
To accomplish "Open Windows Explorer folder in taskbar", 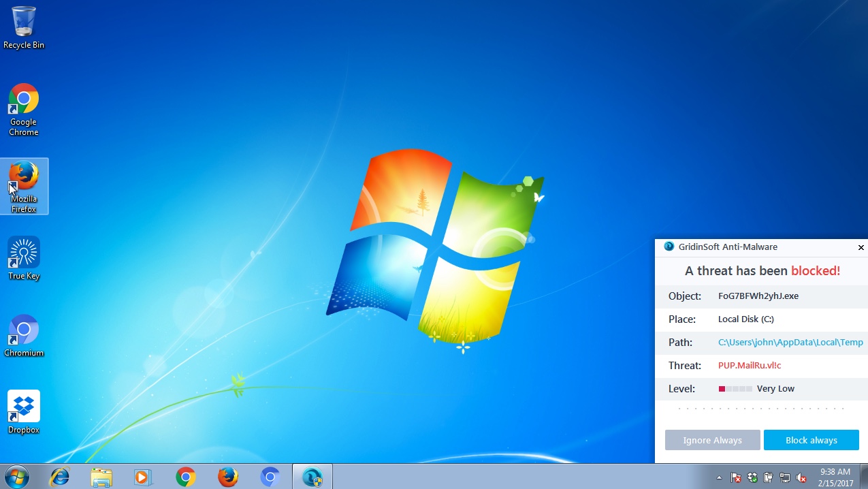I will tap(101, 477).
